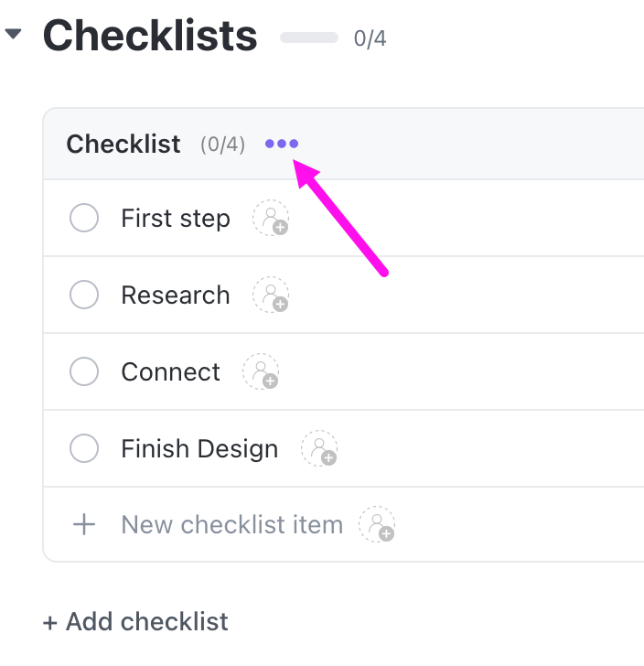Screen dimensions: 644x666
Task: Click the plus icon for new item
Action: coord(84,525)
